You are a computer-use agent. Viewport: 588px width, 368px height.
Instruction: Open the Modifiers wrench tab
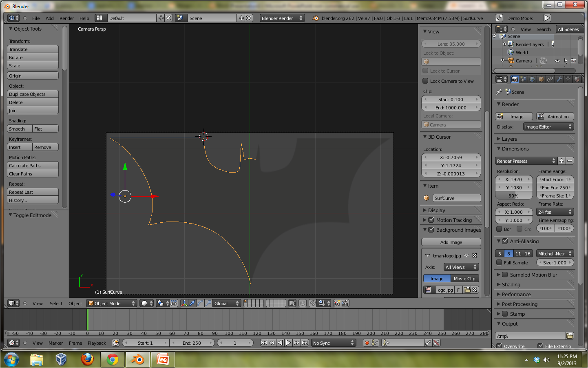pyautogui.click(x=559, y=79)
